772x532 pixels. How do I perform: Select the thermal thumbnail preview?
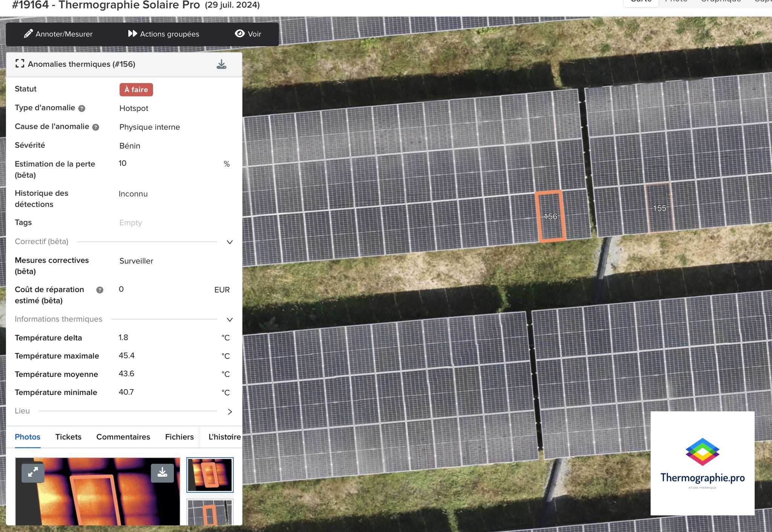(x=210, y=475)
